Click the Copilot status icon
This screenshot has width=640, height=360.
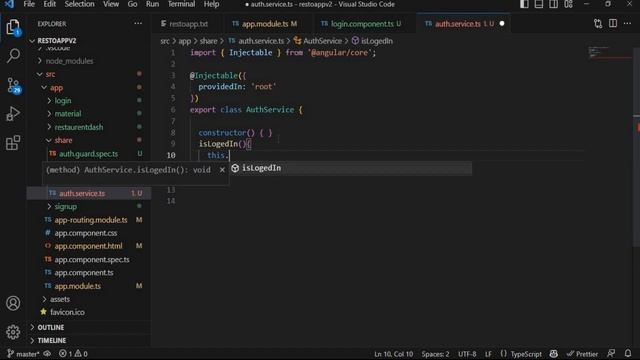[553, 353]
